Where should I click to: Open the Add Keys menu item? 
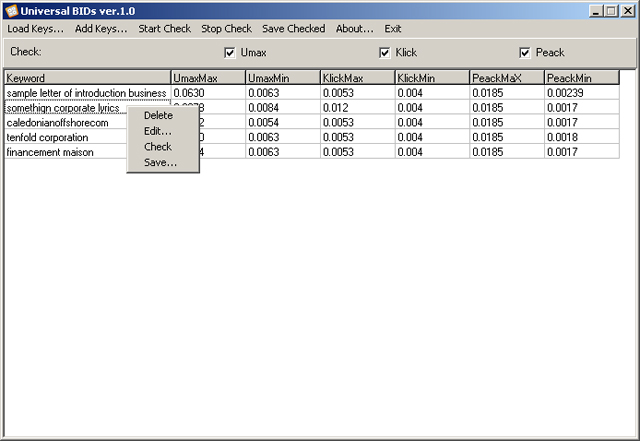point(101,29)
